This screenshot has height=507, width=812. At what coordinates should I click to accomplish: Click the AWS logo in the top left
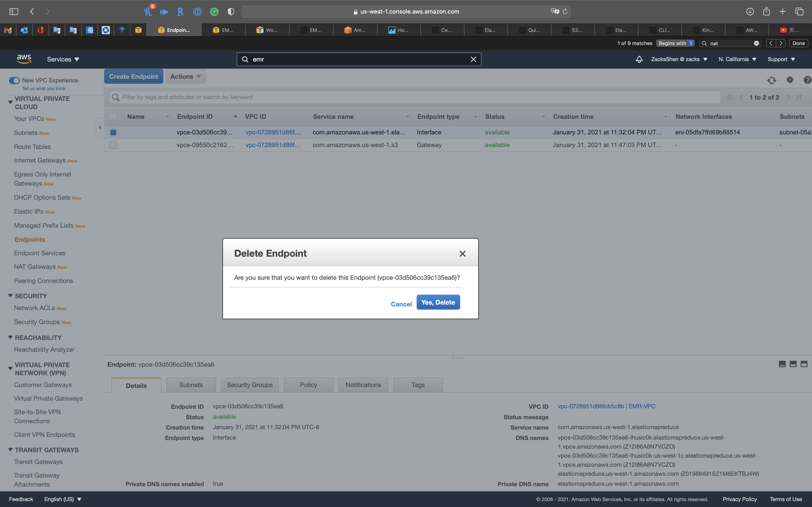point(24,59)
